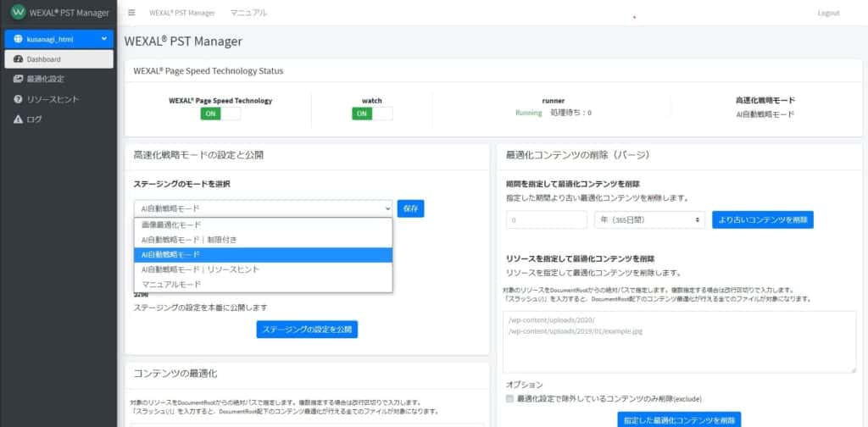Viewport: 868px width, 427px height.
Task: Click the 最適化設定 image icon
Action: pyautogui.click(x=18, y=79)
